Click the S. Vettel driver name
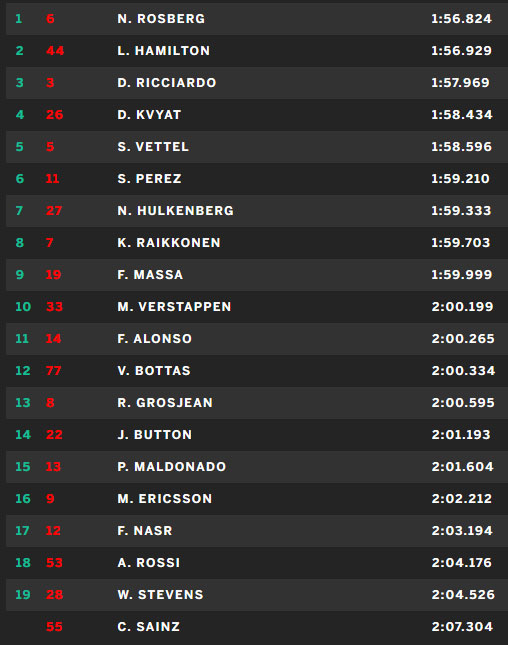 pyautogui.click(x=153, y=147)
